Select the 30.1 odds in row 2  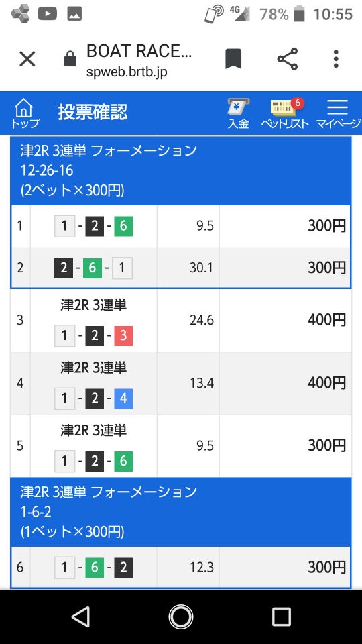coord(202,268)
